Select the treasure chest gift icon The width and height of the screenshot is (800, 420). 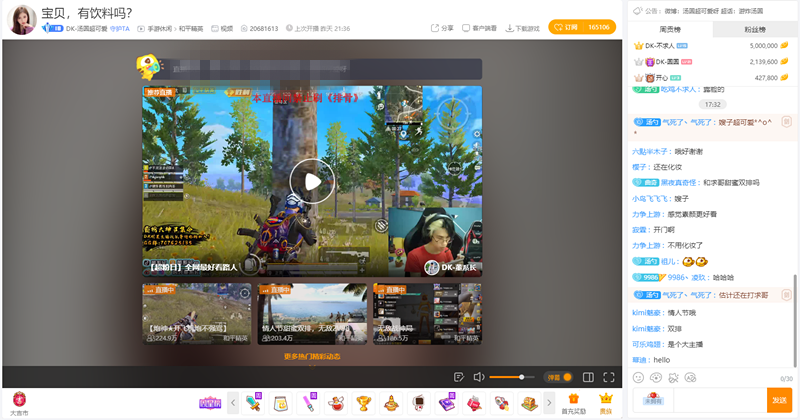click(530, 403)
